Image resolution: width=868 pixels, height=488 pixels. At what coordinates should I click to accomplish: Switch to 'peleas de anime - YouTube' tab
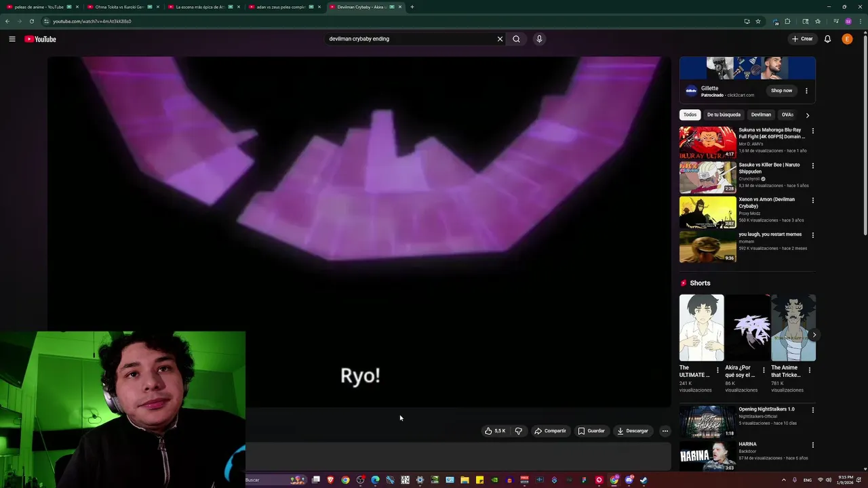pyautogui.click(x=41, y=7)
